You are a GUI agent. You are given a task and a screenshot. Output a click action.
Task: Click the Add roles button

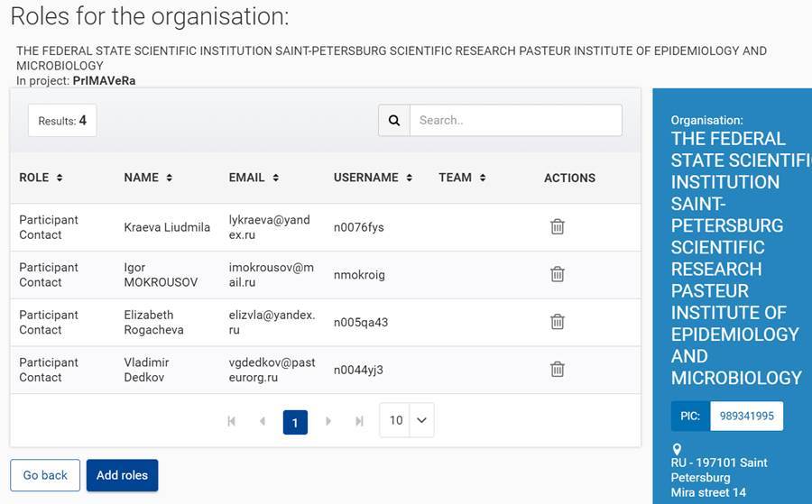(x=122, y=475)
